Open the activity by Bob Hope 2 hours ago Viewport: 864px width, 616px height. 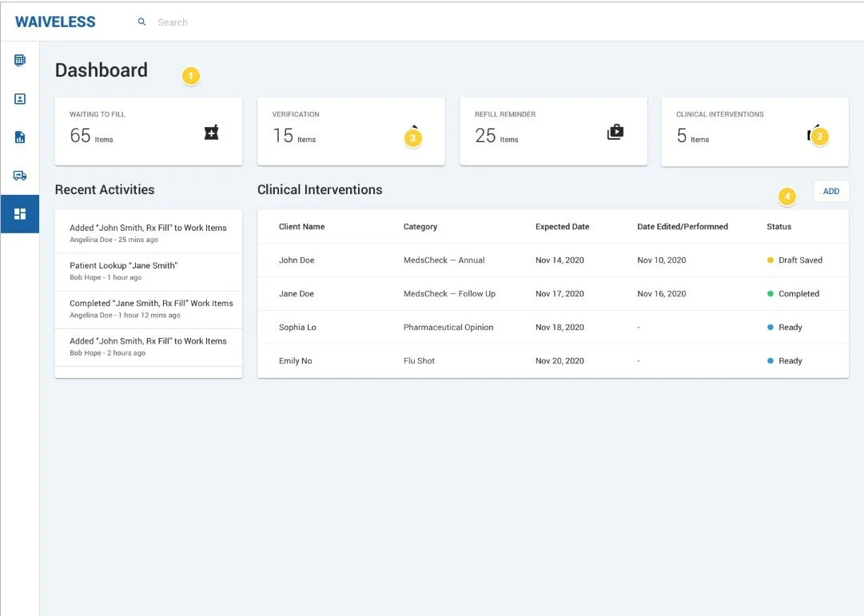(148, 347)
